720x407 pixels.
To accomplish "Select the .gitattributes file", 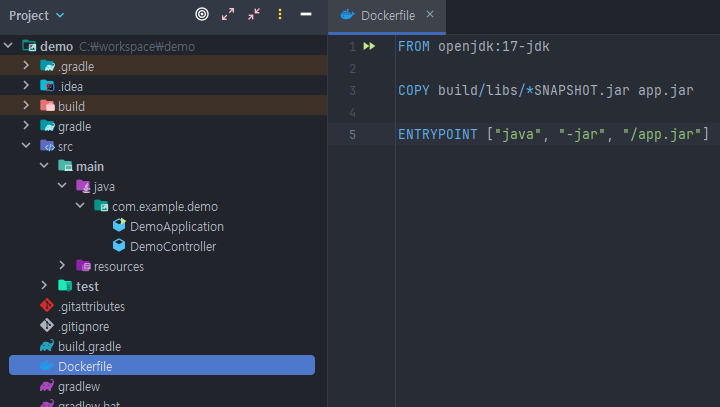I will (x=91, y=306).
